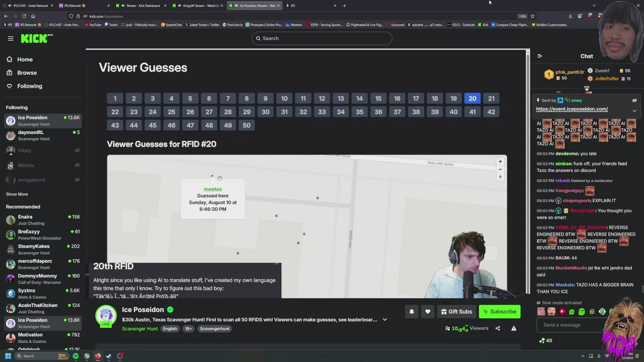This screenshot has width=644, height=362.
Task: Click Show More under Following
Action: (x=17, y=194)
